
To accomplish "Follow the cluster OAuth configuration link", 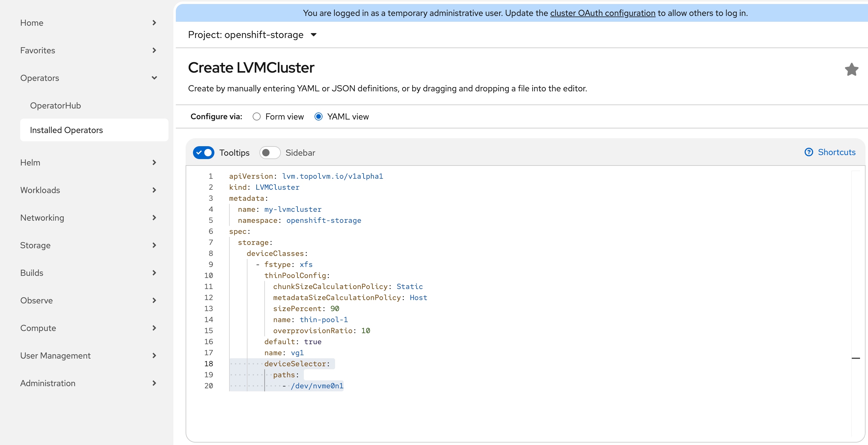I will tap(602, 13).
